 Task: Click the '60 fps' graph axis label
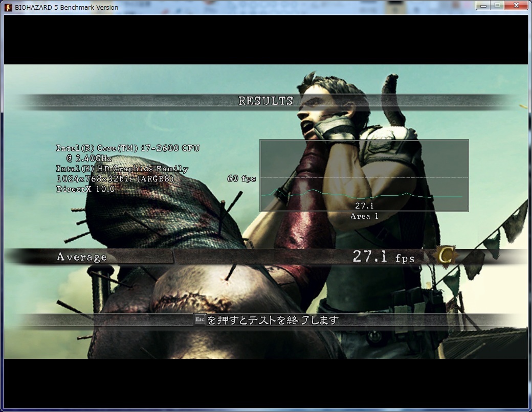coord(241,178)
